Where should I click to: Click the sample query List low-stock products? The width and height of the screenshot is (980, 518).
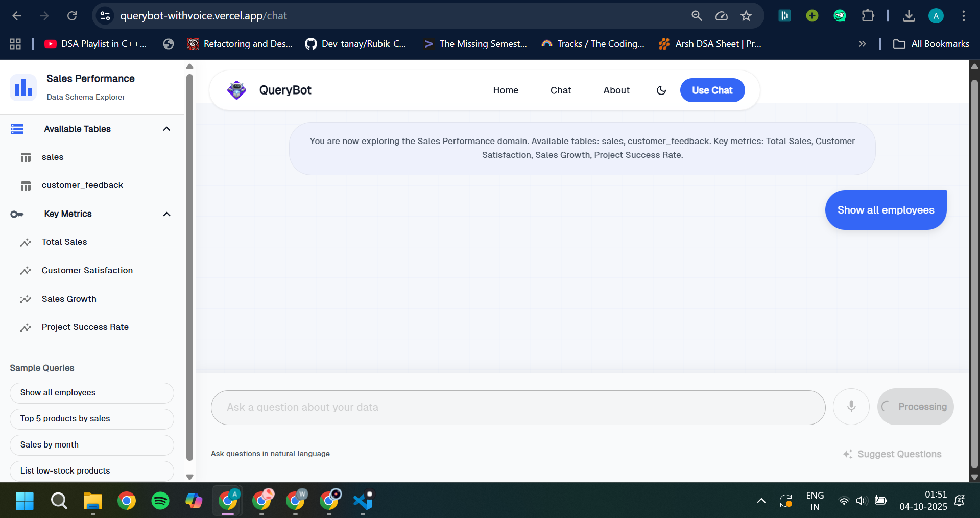92,471
